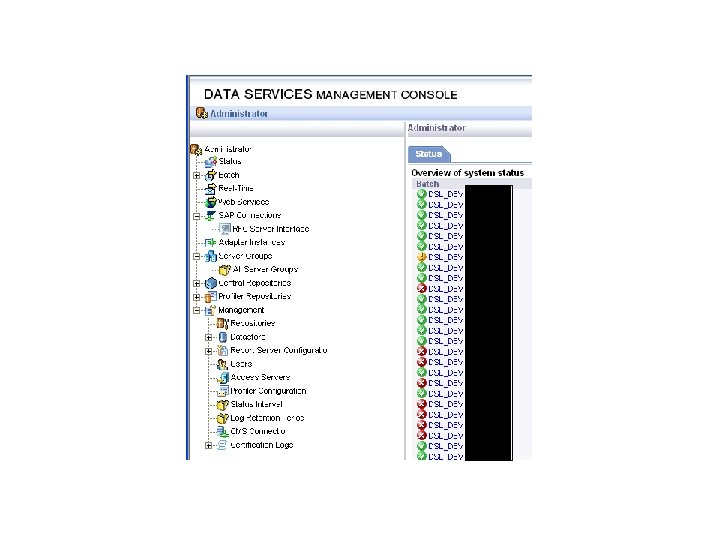720x540 pixels.
Task: Open the All Server Groups item
Action: point(265,270)
